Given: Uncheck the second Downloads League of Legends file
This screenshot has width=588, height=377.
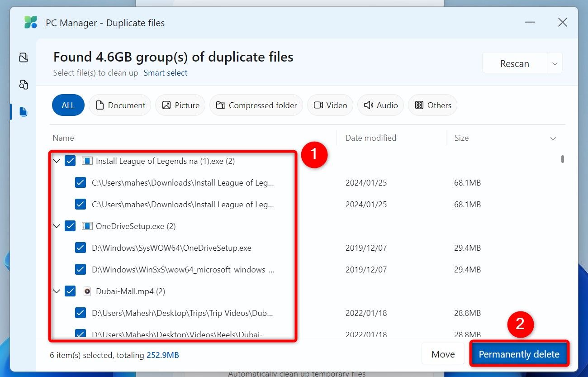Looking at the screenshot, I should (x=81, y=205).
